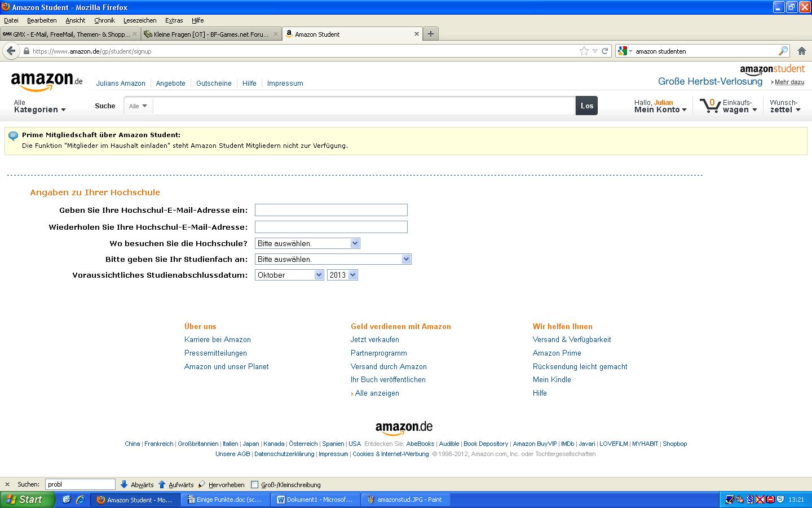Click the Mehr dazu link
Viewport: 812px width, 508px height.
[x=789, y=82]
